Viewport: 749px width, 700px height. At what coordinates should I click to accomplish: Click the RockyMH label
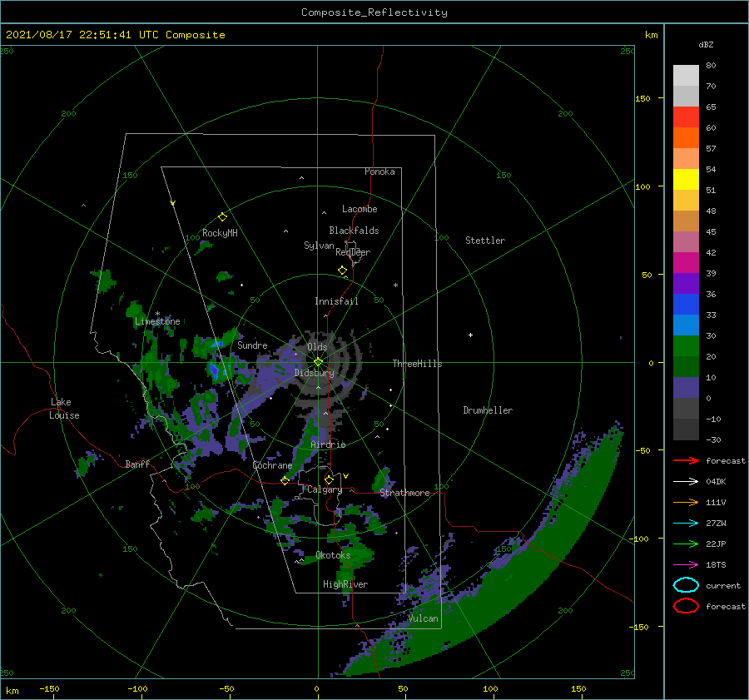click(221, 233)
